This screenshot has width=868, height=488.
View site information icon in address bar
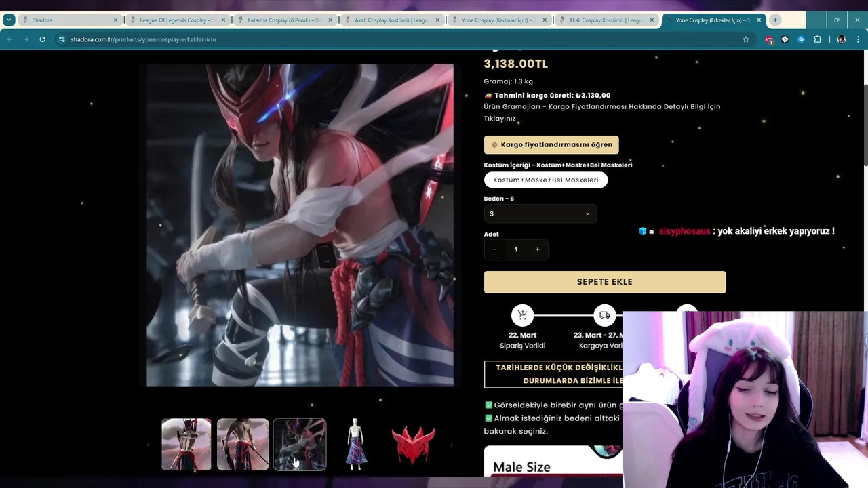point(62,39)
